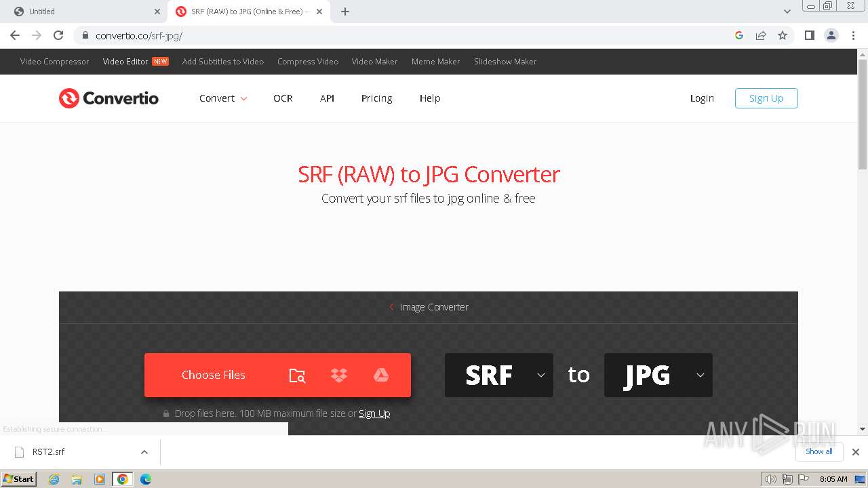Open media player taskbar icon
Image resolution: width=868 pixels, height=488 pixels.
(x=100, y=479)
